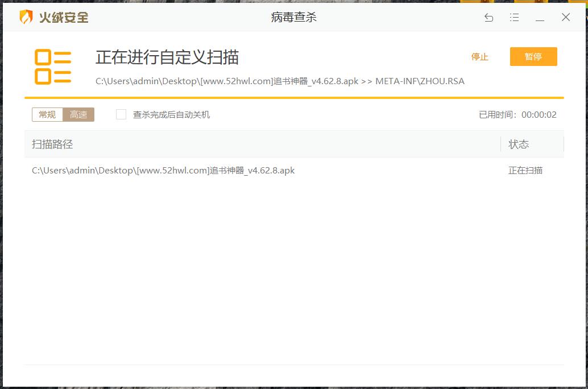Click the ZHOU.RSA file path text
Viewport: 588px width, 389px height.
(279, 81)
